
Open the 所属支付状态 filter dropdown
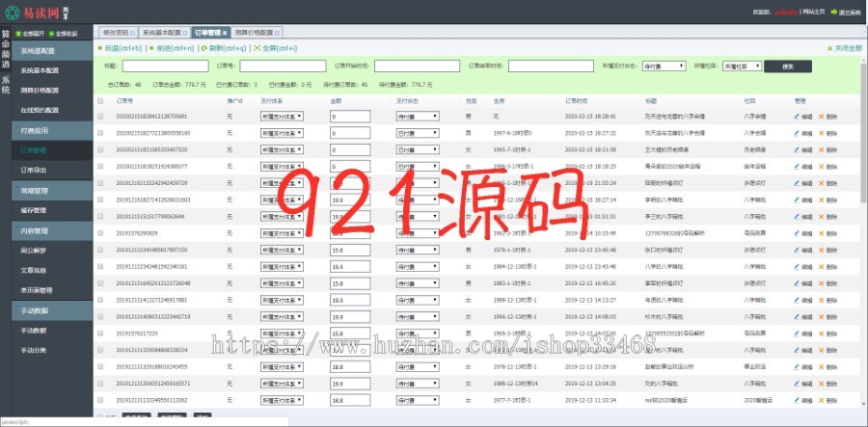(x=664, y=67)
